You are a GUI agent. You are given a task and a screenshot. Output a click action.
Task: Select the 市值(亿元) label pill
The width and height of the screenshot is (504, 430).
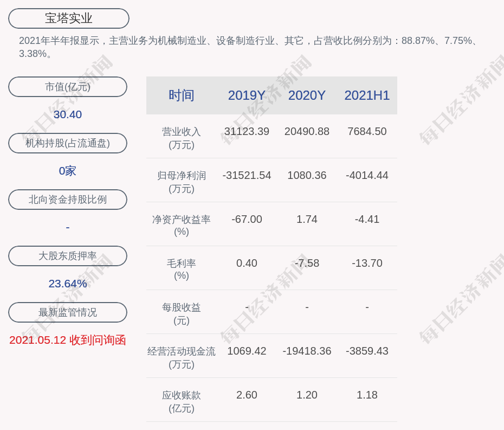click(x=68, y=87)
